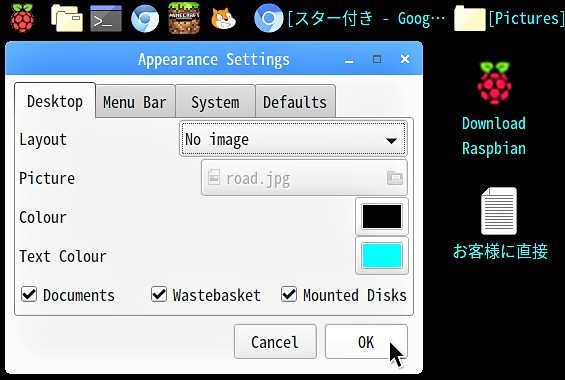Switch to the Google Chromium taskbar window
The width and height of the screenshot is (565, 380).
[350, 18]
